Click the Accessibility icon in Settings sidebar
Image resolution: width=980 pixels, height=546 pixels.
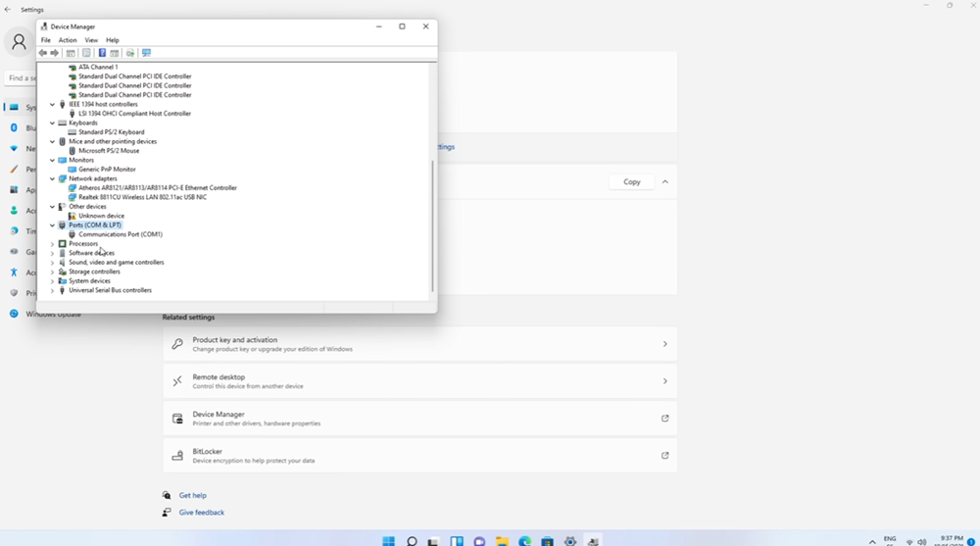[14, 273]
